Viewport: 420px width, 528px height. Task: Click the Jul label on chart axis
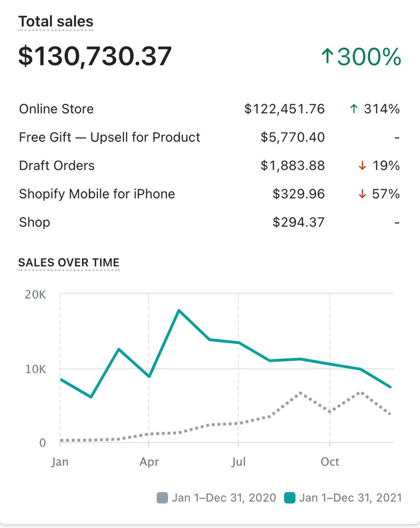(238, 461)
